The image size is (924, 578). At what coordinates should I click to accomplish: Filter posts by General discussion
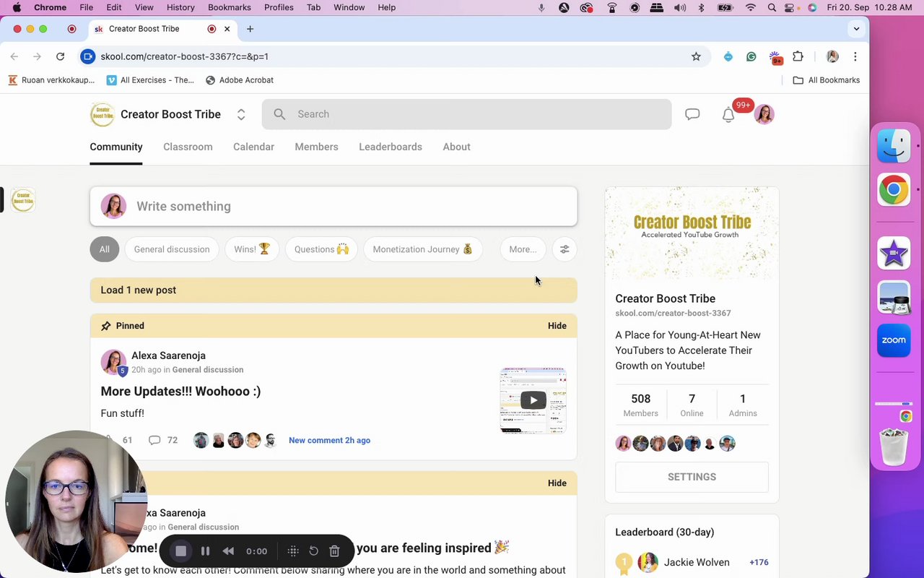[172, 249]
